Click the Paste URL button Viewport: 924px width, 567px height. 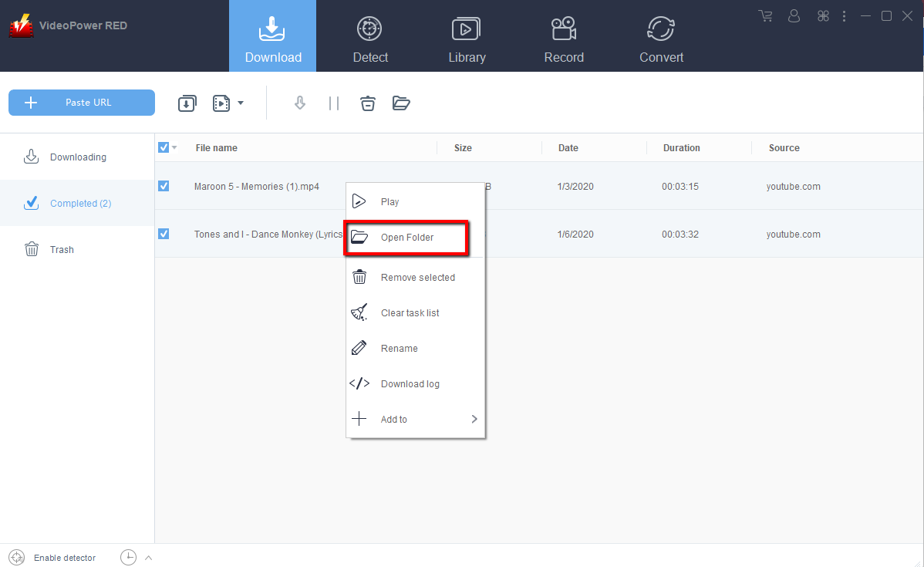82,103
